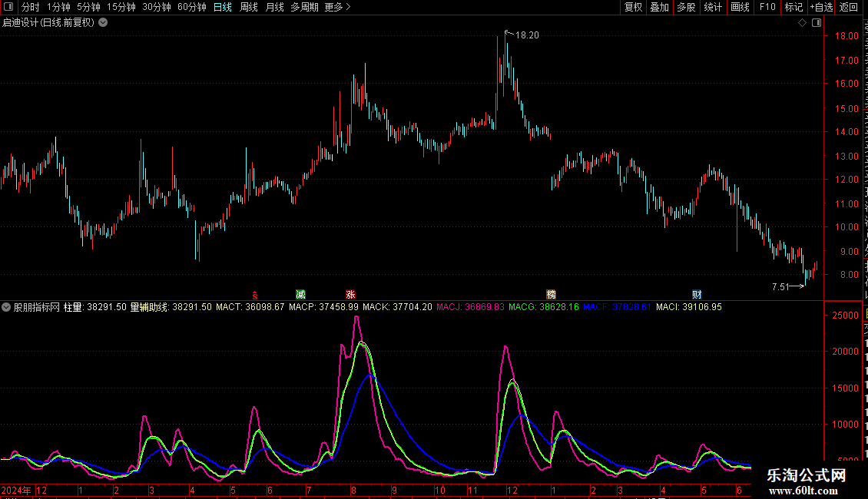Screen dimensions: 868x499
Task: Toggle the left sidebar panel icon
Action: click(x=8, y=7)
